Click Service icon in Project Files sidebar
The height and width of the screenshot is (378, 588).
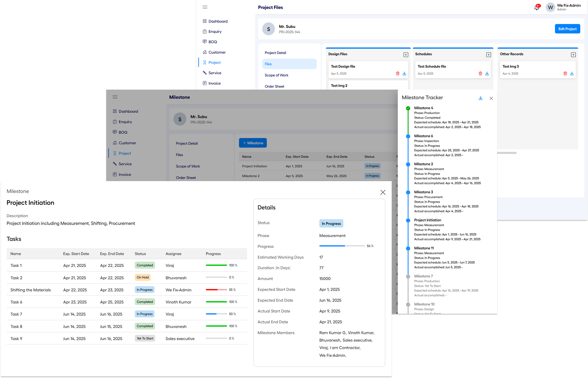click(x=204, y=73)
